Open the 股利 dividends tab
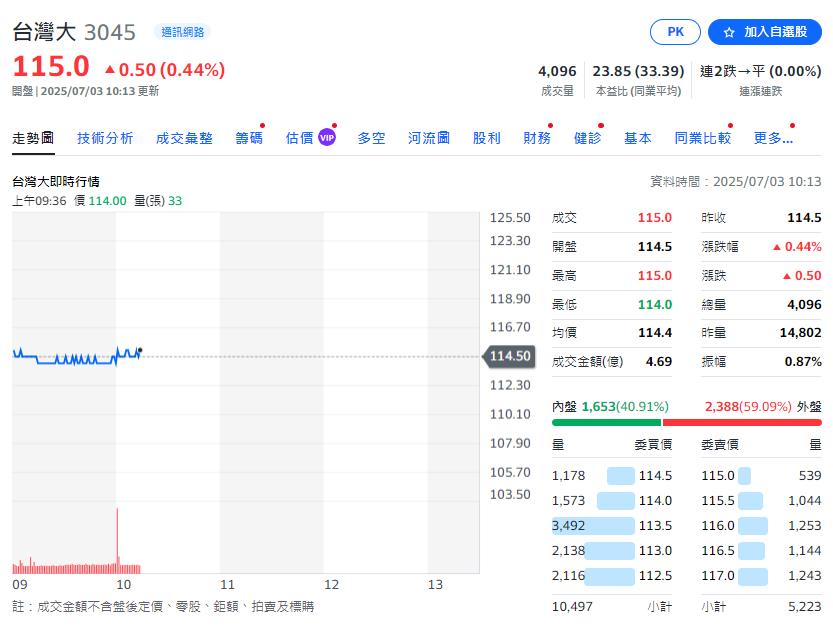 pyautogui.click(x=487, y=138)
